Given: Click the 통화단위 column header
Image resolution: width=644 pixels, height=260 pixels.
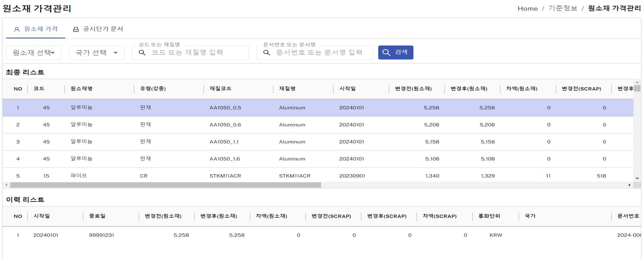Looking at the screenshot, I should [x=489, y=216].
